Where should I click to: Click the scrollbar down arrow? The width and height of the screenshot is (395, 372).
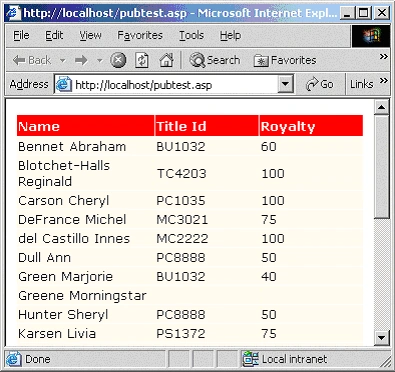(x=381, y=337)
